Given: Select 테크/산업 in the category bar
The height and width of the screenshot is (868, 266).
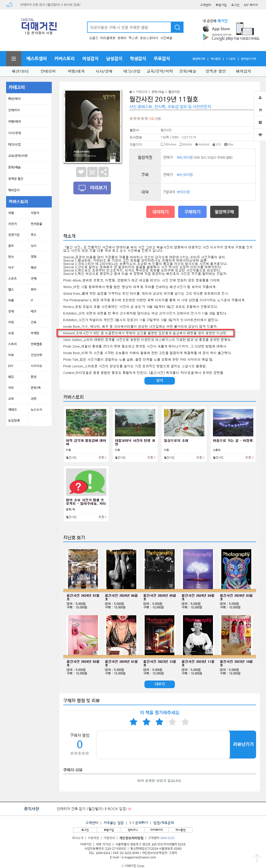Looking at the screenshot, I should [x=132, y=71].
